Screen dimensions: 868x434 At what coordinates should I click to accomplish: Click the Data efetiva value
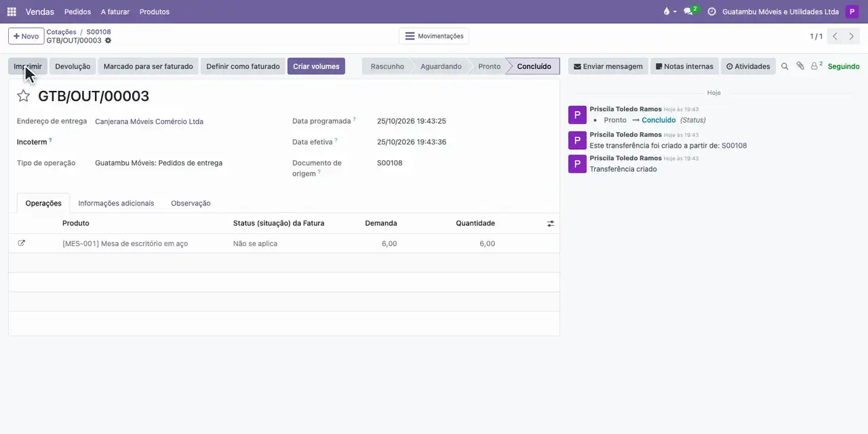click(412, 142)
